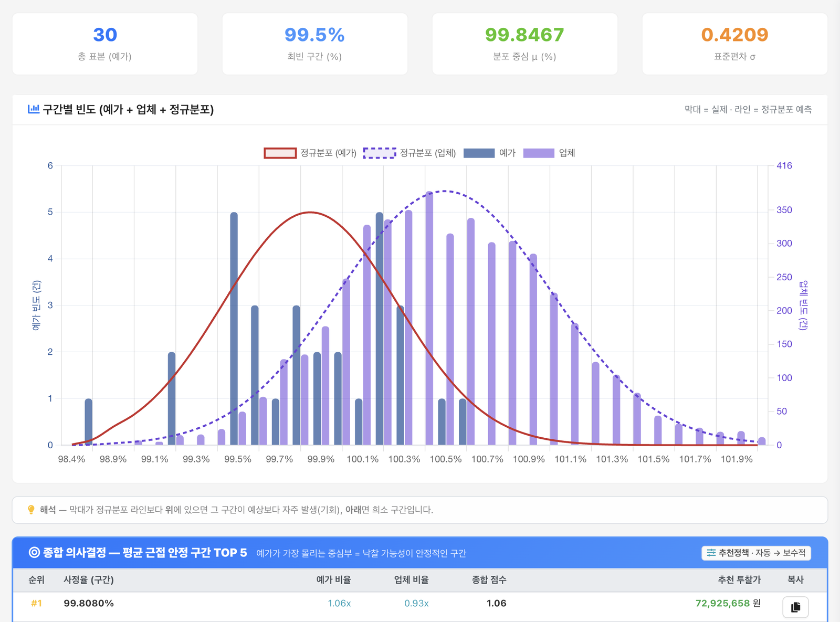Click the 101.9% x-axis tick label
The image size is (840, 622).
tap(737, 459)
